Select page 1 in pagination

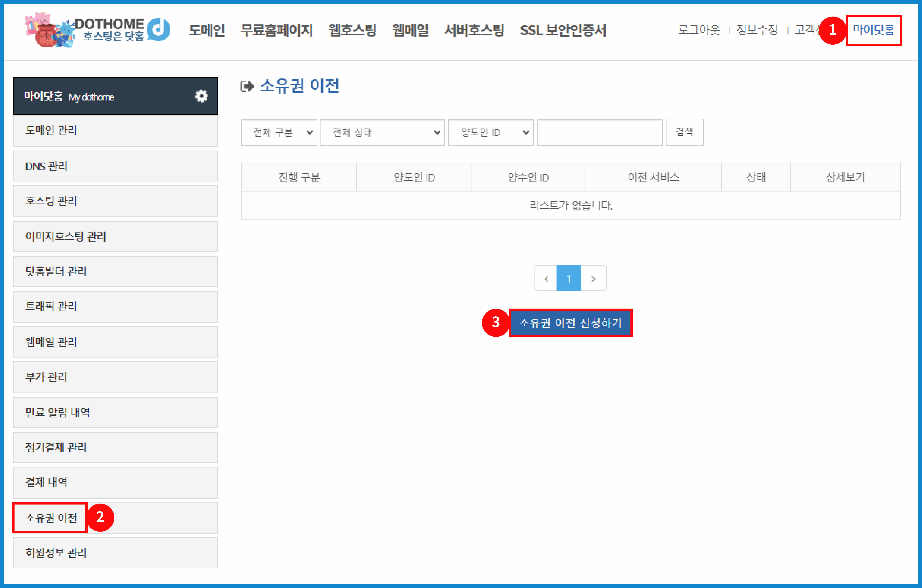click(x=569, y=278)
